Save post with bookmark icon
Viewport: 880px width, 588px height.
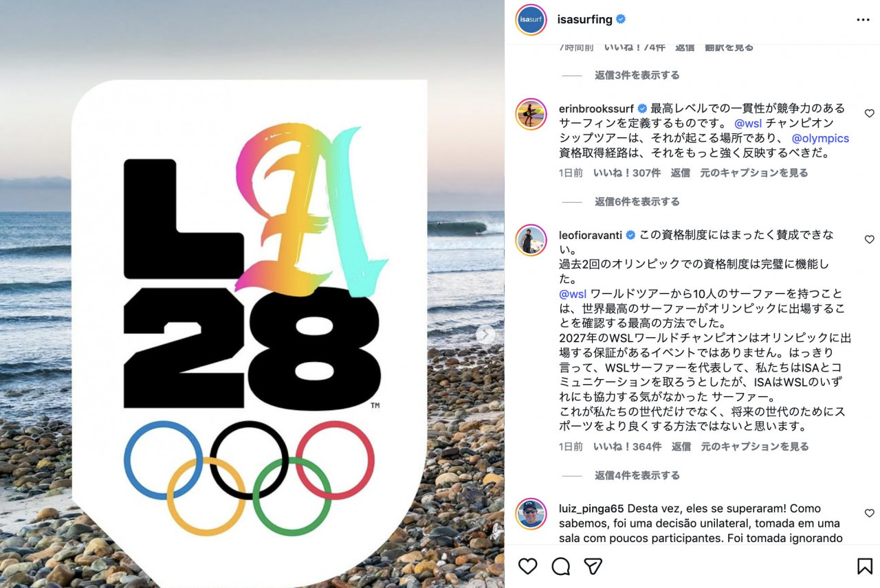point(864,566)
